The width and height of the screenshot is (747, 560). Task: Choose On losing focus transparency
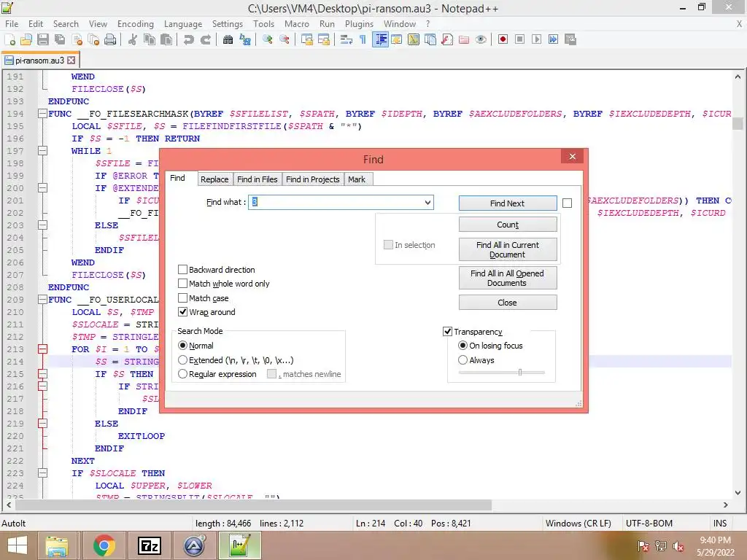pos(462,346)
